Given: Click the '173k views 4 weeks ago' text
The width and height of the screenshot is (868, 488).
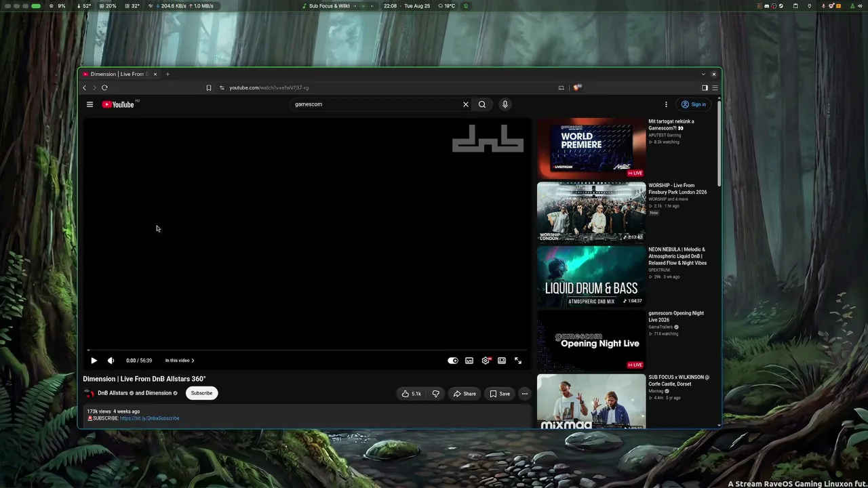Looking at the screenshot, I should click(113, 411).
